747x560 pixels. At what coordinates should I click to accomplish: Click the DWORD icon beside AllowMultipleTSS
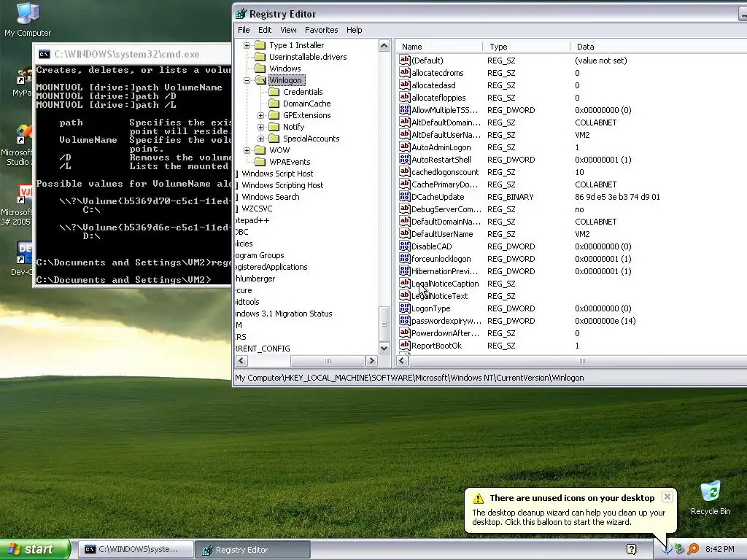(x=404, y=109)
